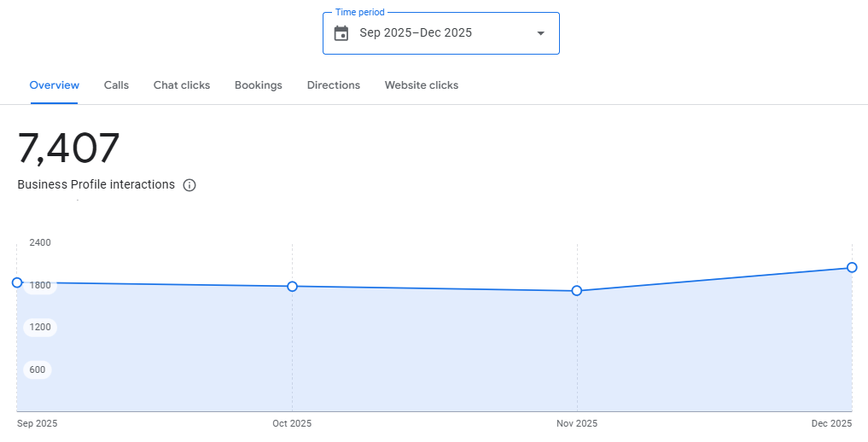Click the Time period field label
The image size is (868, 442).
click(x=360, y=12)
